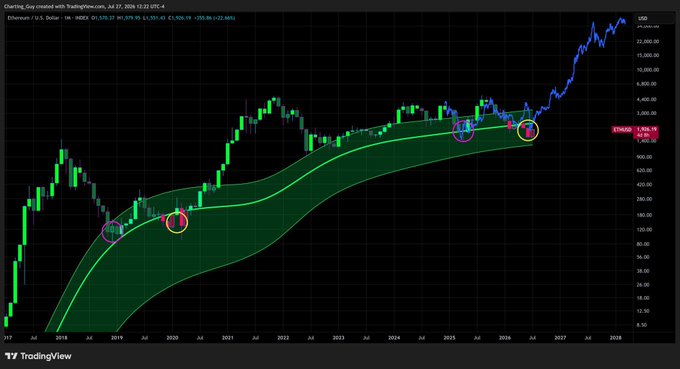Click the 56.00 price axis label
Screen dimensions: 680x369
pyautogui.click(x=644, y=257)
